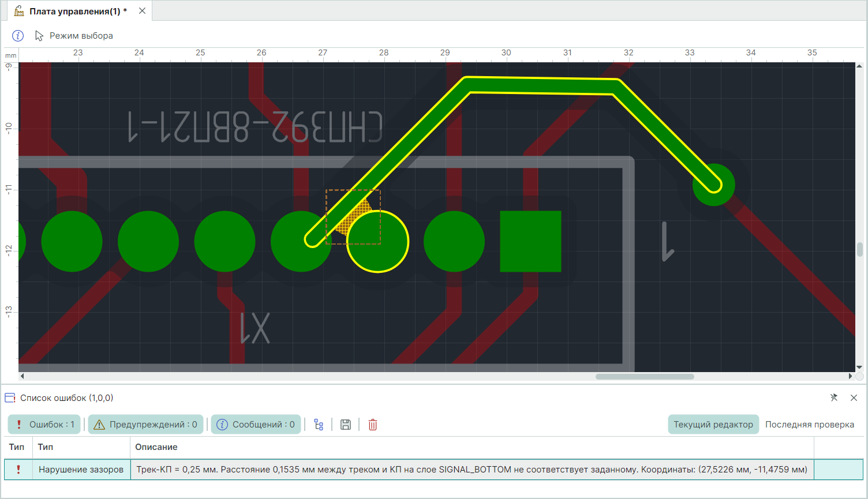The width and height of the screenshot is (868, 499).
Task: Click the Описание column header
Action: [x=156, y=447]
